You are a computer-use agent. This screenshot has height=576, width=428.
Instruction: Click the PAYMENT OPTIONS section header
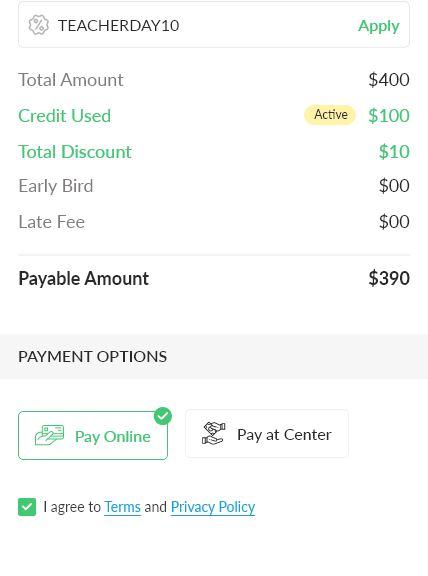[93, 357]
